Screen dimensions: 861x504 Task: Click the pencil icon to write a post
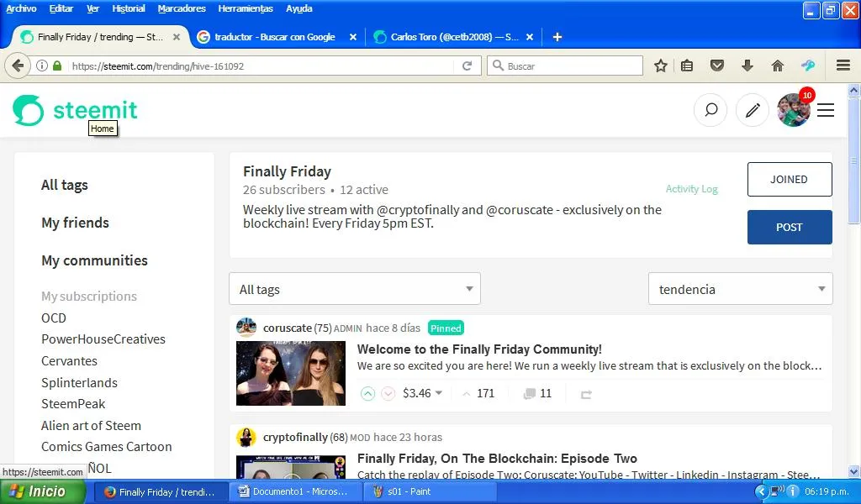point(753,110)
